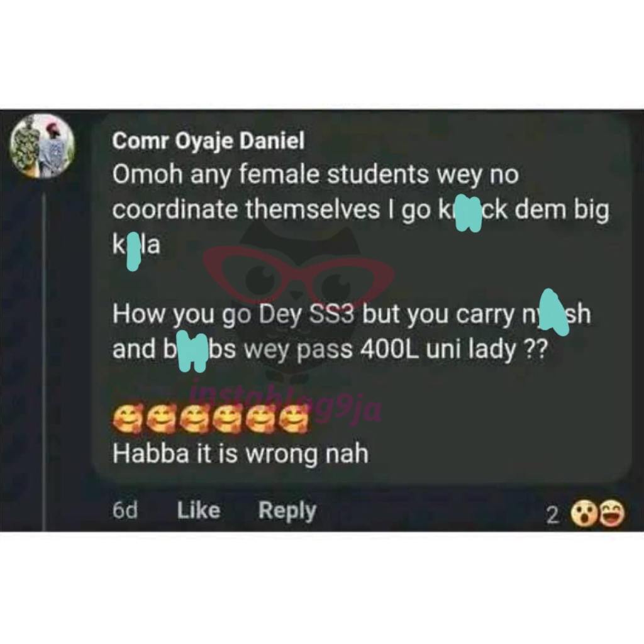Reply to the comment

[x=287, y=511]
